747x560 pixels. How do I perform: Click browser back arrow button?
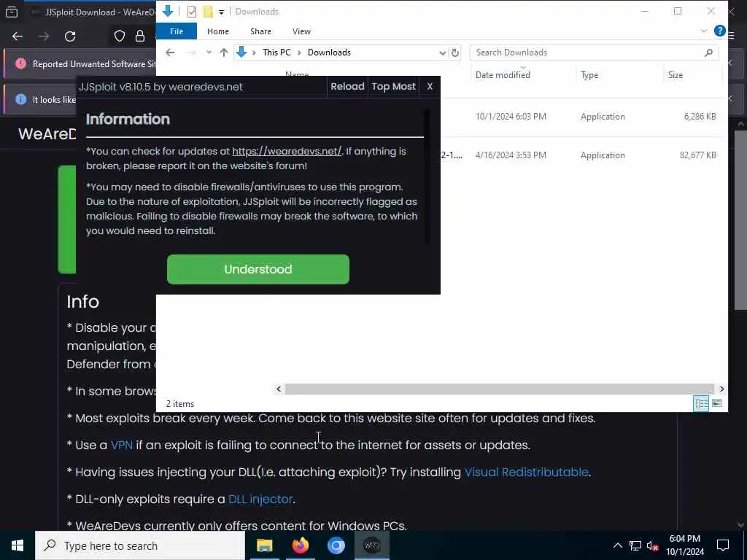pos(18,36)
